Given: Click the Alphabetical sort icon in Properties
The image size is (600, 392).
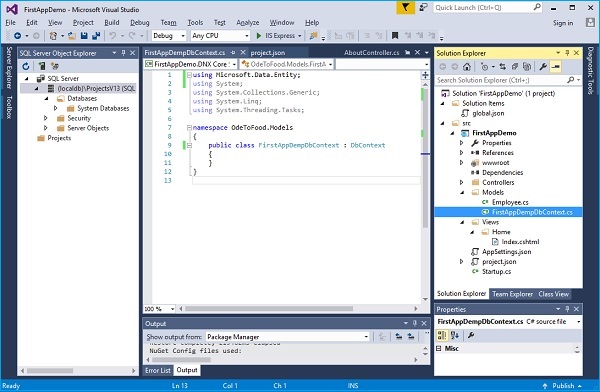Looking at the screenshot, I should tap(455, 336).
